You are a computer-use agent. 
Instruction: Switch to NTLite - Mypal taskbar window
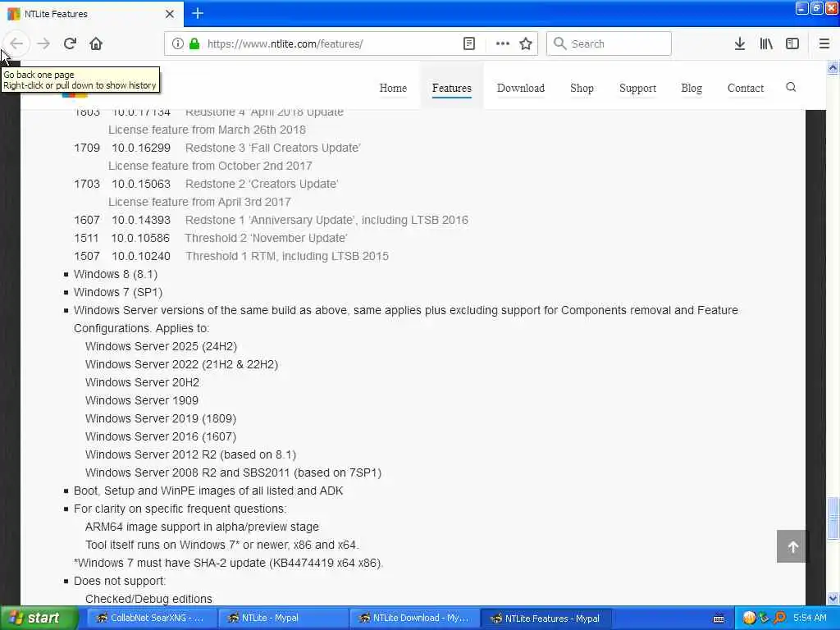point(282,618)
